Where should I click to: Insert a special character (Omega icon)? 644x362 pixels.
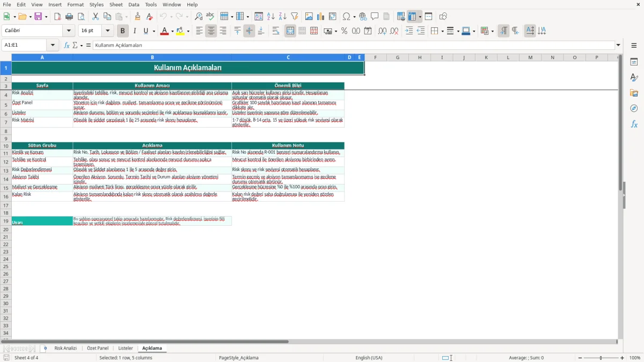coord(346,17)
